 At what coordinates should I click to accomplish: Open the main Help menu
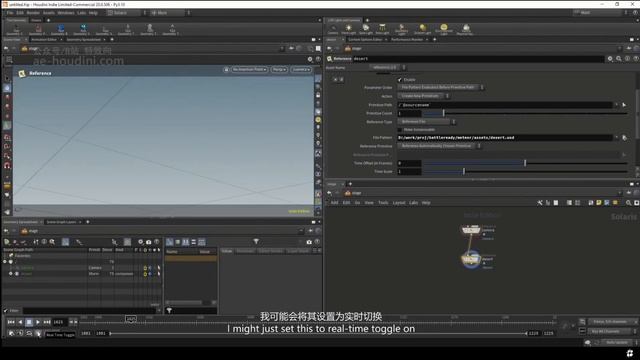[x=93, y=13]
